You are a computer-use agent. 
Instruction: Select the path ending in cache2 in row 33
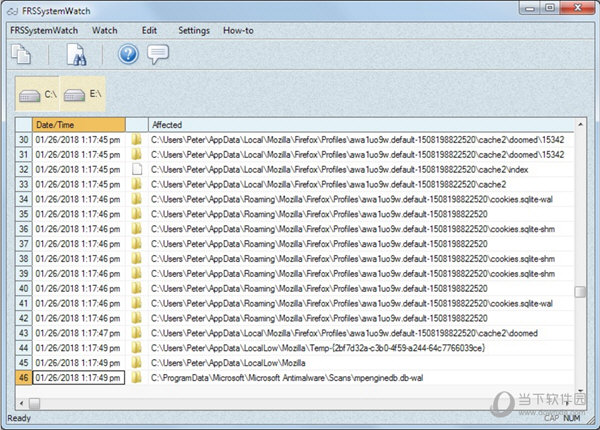[x=328, y=184]
